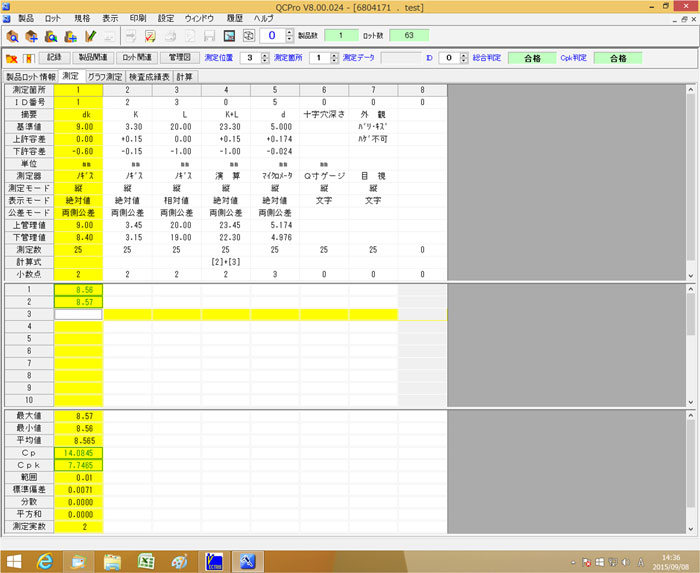Click the volume speaker tray icon
Screen dimensions: 700x573
(x=626, y=562)
